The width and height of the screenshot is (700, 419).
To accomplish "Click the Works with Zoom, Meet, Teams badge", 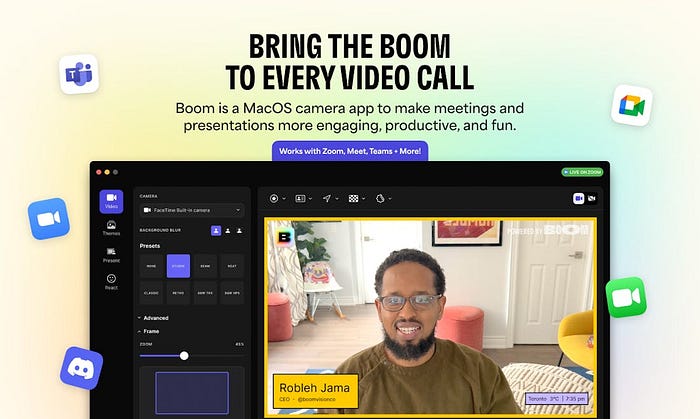I will (350, 151).
